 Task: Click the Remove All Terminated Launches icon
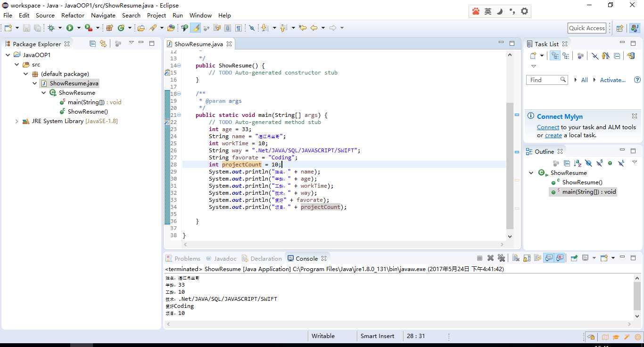click(501, 258)
